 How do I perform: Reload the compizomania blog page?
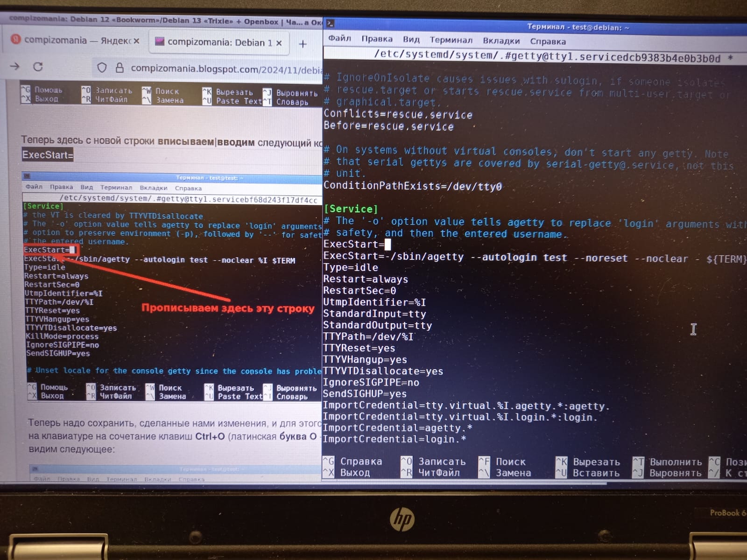[38, 67]
